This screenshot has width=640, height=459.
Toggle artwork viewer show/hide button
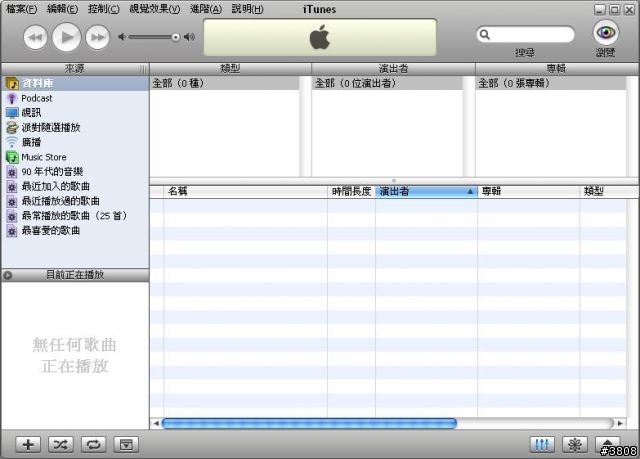[x=127, y=444]
